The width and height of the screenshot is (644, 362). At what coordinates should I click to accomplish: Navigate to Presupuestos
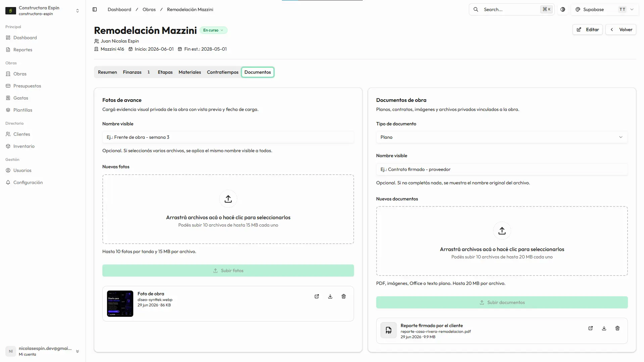(x=27, y=86)
